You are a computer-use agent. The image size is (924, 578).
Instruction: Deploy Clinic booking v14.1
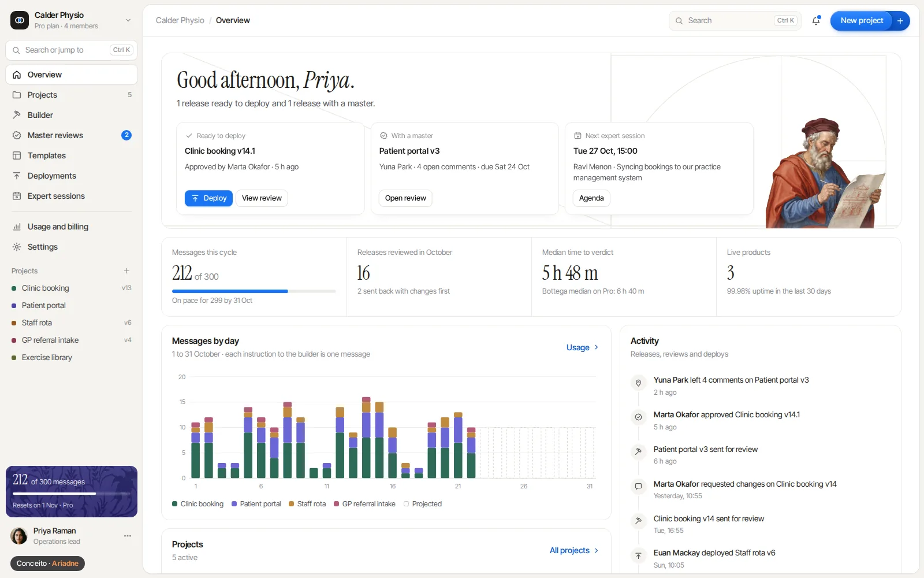click(208, 198)
